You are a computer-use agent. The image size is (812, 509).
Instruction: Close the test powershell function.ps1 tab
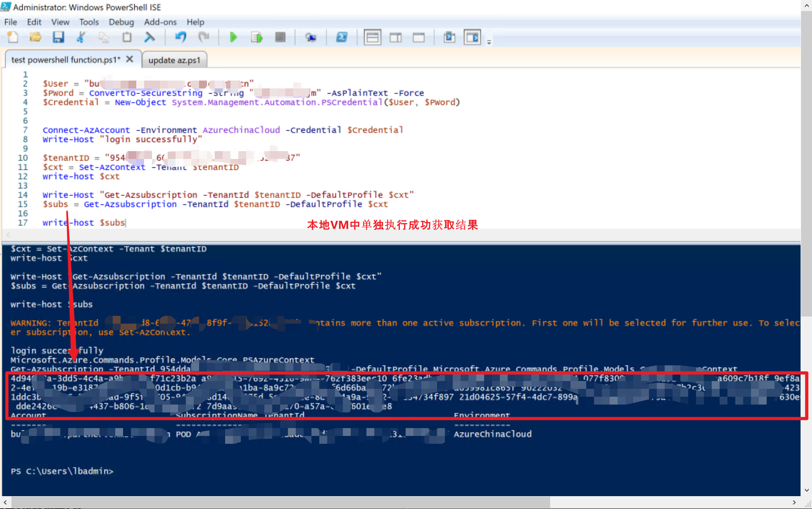pos(130,59)
